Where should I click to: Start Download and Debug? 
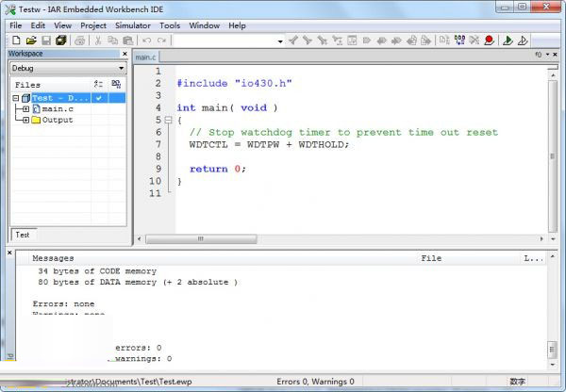click(508, 41)
